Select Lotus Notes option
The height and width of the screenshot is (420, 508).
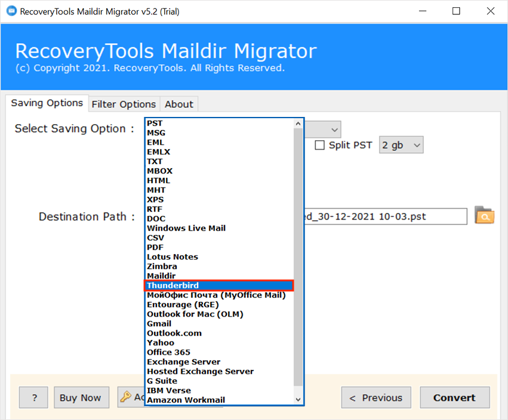pyautogui.click(x=219, y=257)
